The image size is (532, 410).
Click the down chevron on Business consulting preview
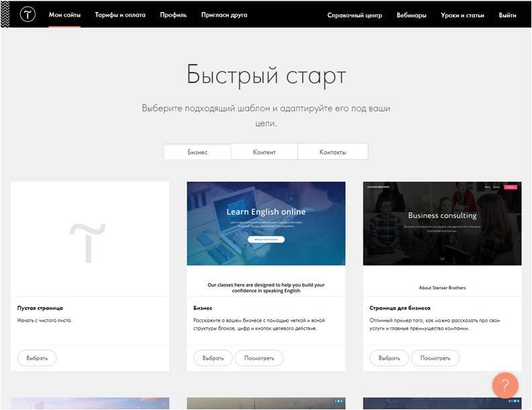442,258
